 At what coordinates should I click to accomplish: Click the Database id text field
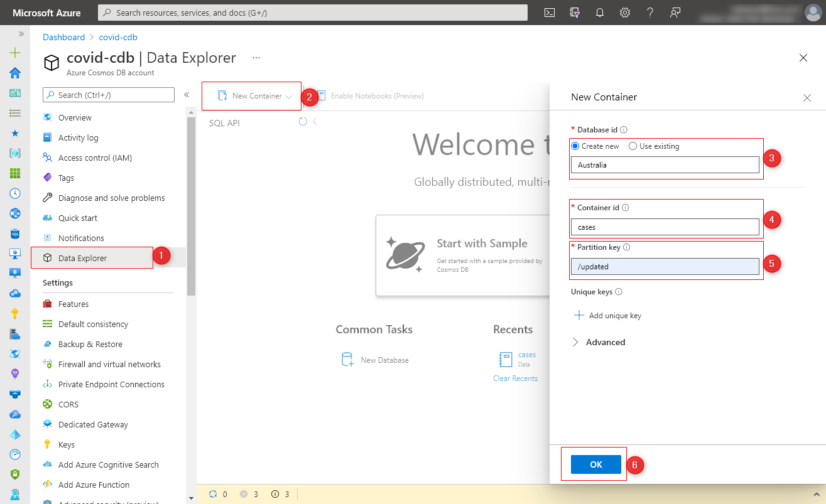(665, 165)
